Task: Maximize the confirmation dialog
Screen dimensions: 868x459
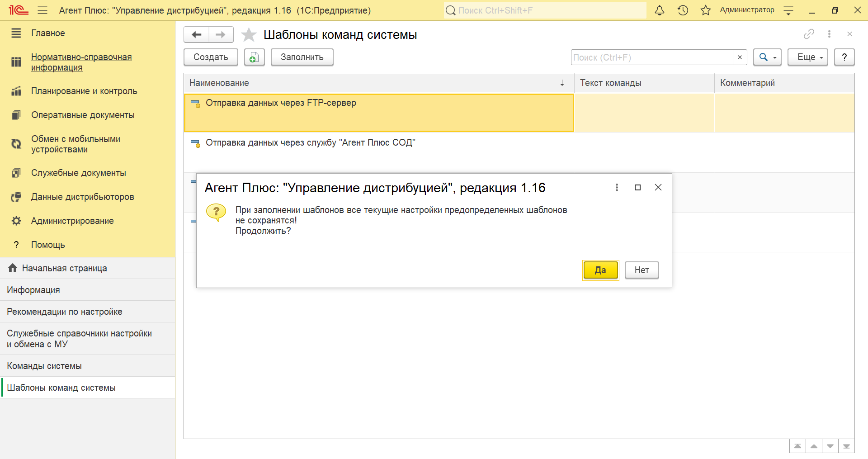Action: (x=637, y=187)
